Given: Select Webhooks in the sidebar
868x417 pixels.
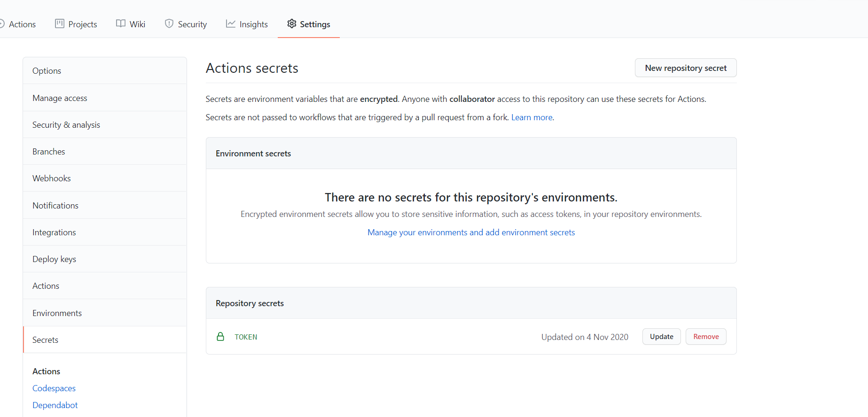Looking at the screenshot, I should [x=52, y=178].
